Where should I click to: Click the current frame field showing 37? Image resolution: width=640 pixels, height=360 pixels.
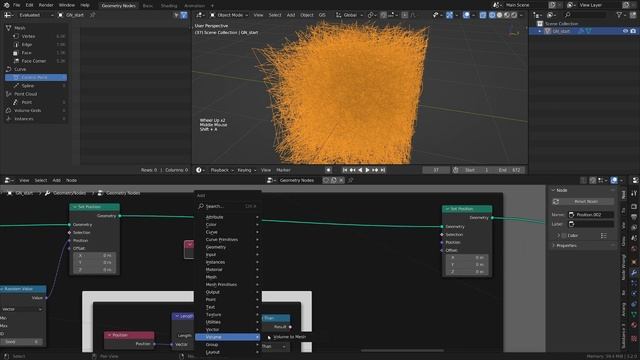pos(436,170)
